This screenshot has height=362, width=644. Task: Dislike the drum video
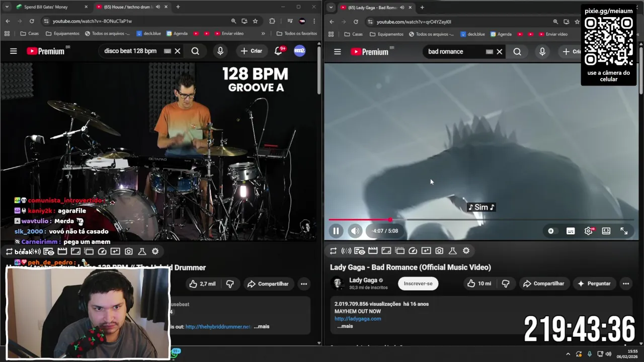pos(230,284)
